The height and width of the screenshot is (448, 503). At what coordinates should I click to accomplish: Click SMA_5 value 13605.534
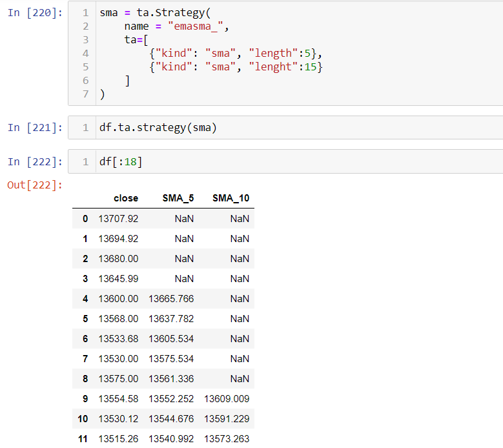coord(171,339)
